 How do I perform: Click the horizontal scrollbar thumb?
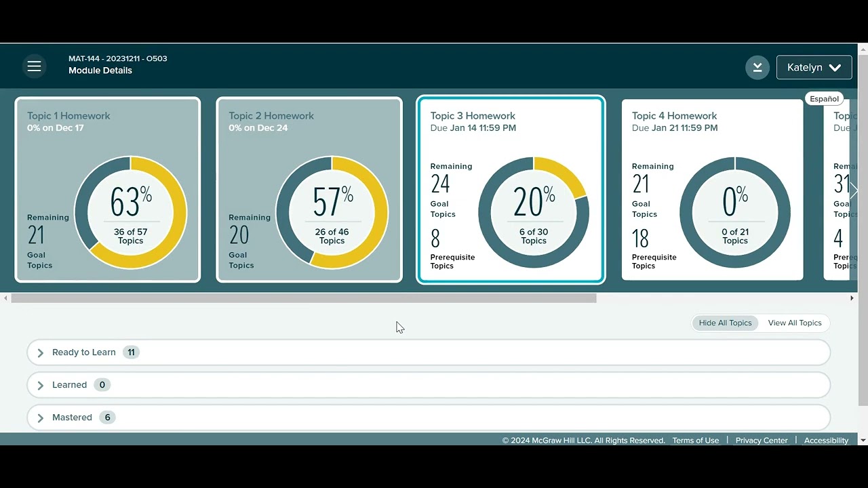[x=304, y=298]
